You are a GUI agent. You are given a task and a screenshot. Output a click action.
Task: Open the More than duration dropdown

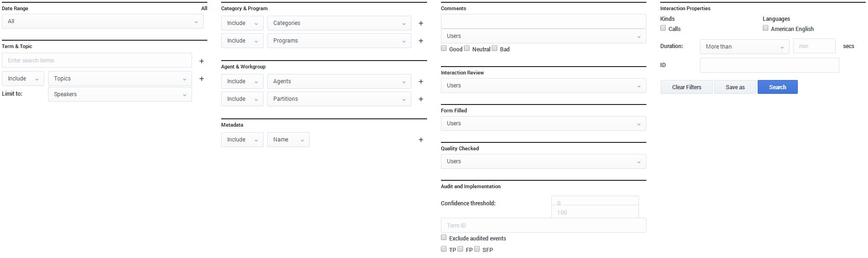pyautogui.click(x=744, y=47)
